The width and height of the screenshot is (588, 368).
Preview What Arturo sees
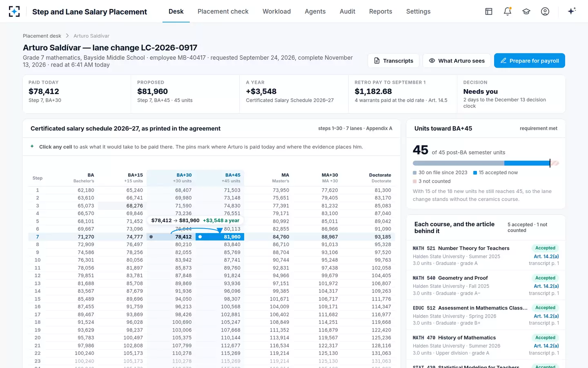click(x=457, y=61)
